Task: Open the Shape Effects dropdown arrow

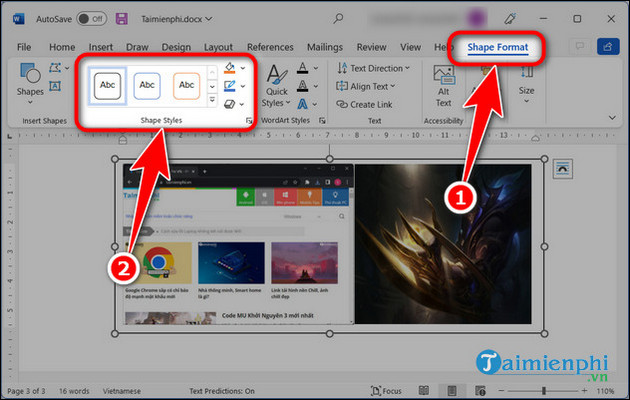Action: tap(242, 104)
